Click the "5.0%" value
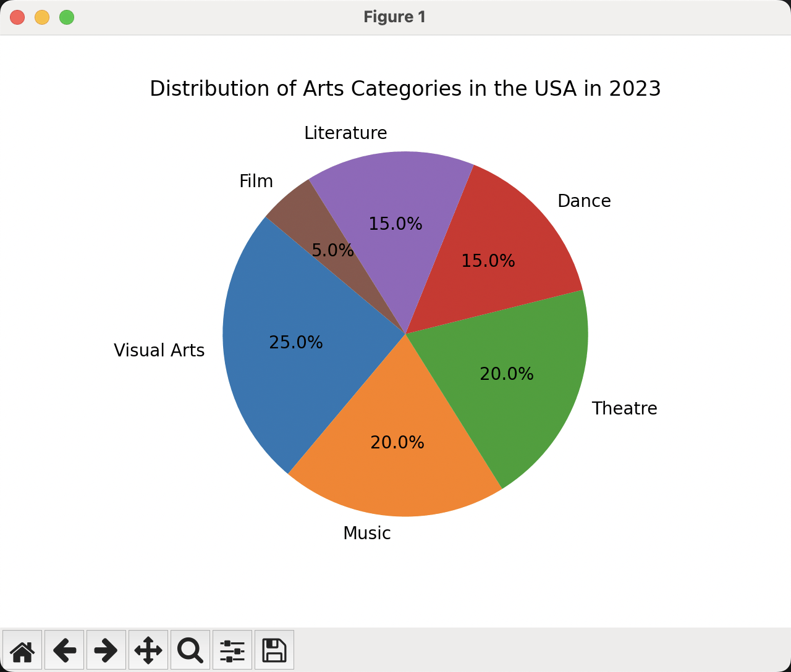The width and height of the screenshot is (791, 672). point(332,250)
